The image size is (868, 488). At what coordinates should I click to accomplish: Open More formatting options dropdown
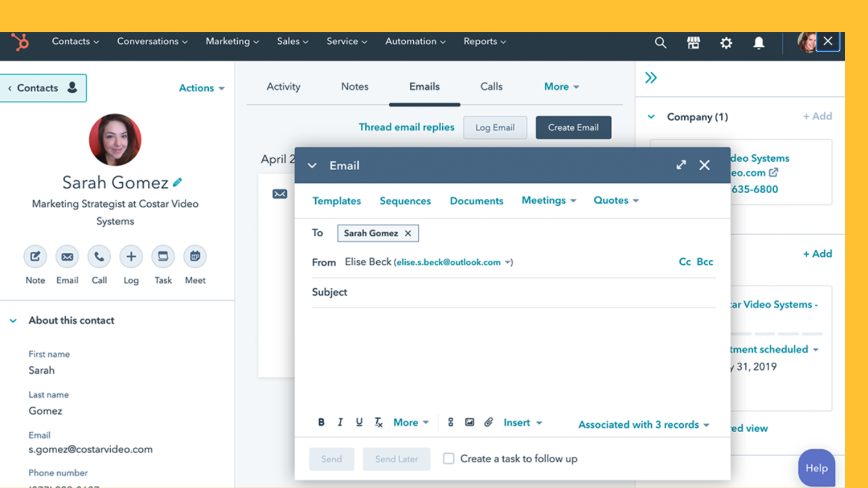tap(411, 423)
